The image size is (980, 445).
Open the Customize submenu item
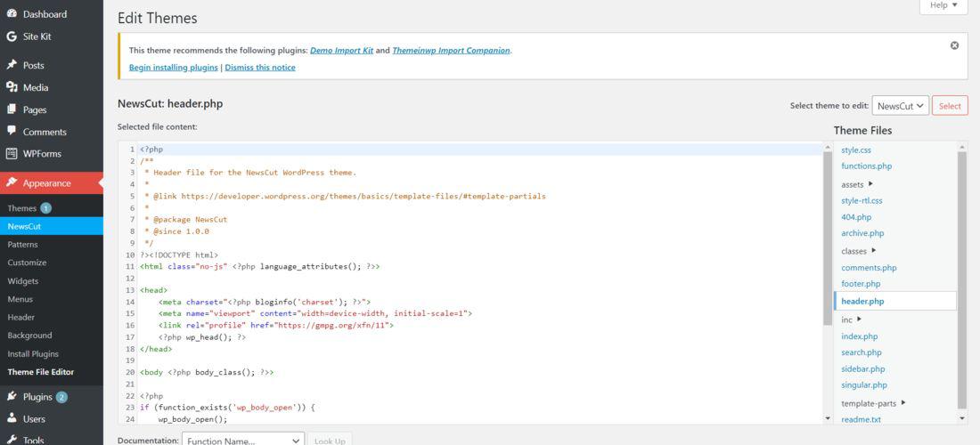tap(27, 263)
